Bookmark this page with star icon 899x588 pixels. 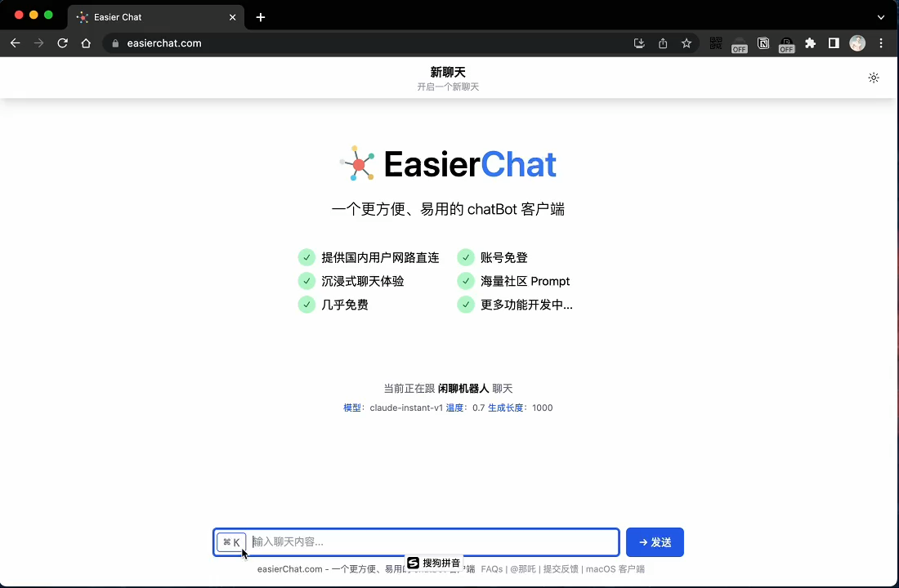[x=687, y=43]
